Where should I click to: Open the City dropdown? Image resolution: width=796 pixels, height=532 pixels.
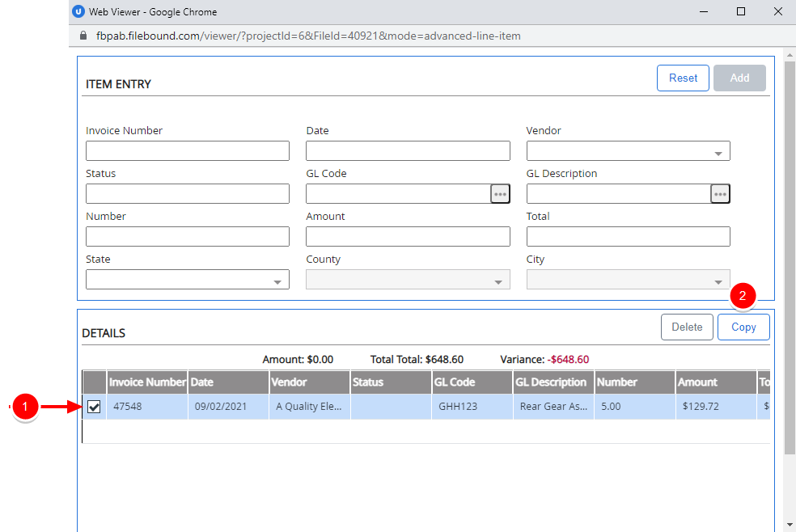[718, 281]
